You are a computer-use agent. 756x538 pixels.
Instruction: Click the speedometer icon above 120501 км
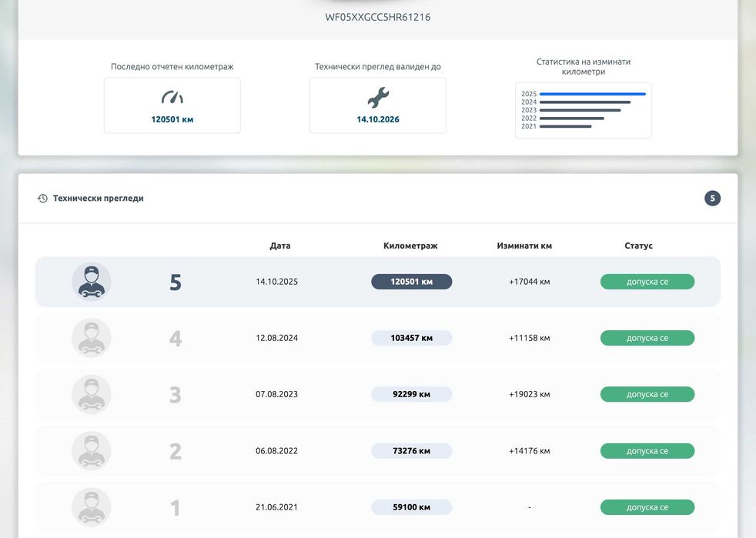click(x=172, y=97)
